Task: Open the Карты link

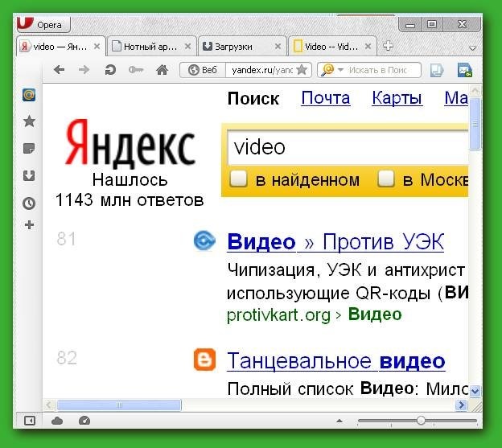Action: (x=397, y=98)
